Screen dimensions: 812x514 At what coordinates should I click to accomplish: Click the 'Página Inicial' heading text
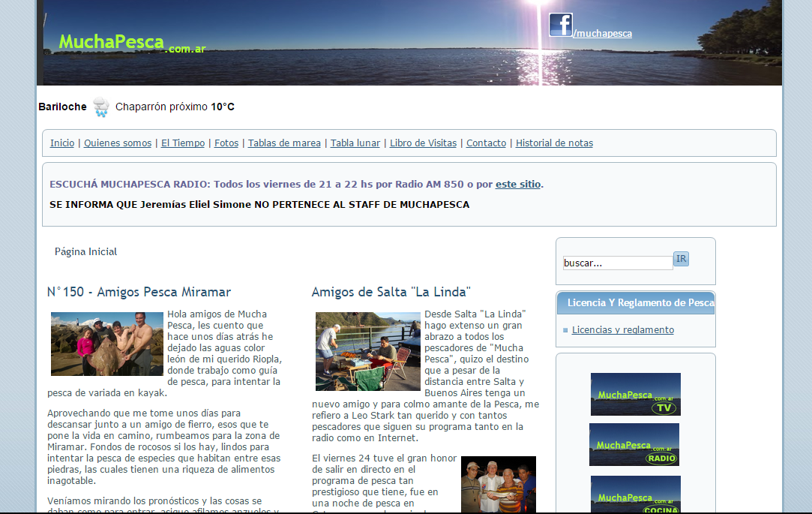[x=86, y=252]
